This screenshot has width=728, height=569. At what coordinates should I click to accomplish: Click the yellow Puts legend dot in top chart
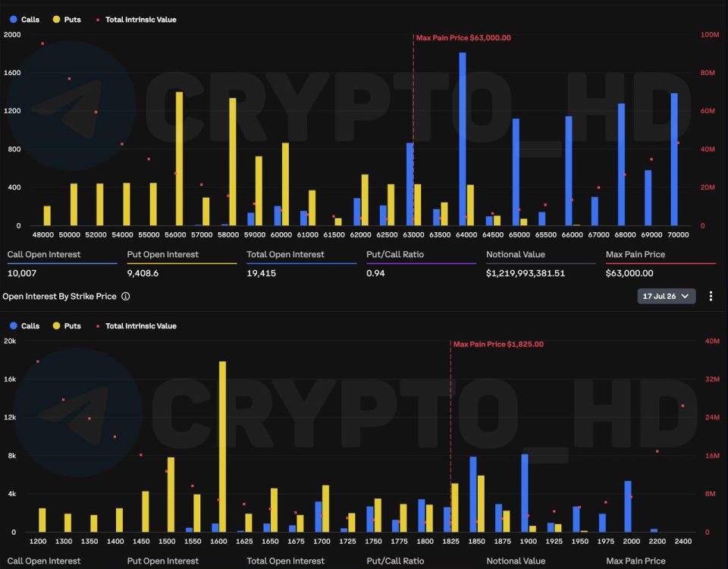click(56, 20)
